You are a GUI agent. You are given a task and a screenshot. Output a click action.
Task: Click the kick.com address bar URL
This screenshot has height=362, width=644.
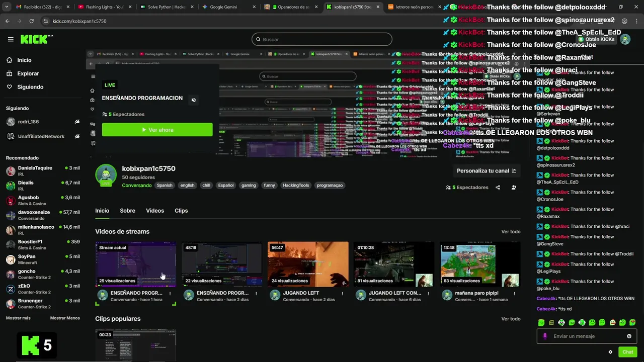click(x=79, y=21)
